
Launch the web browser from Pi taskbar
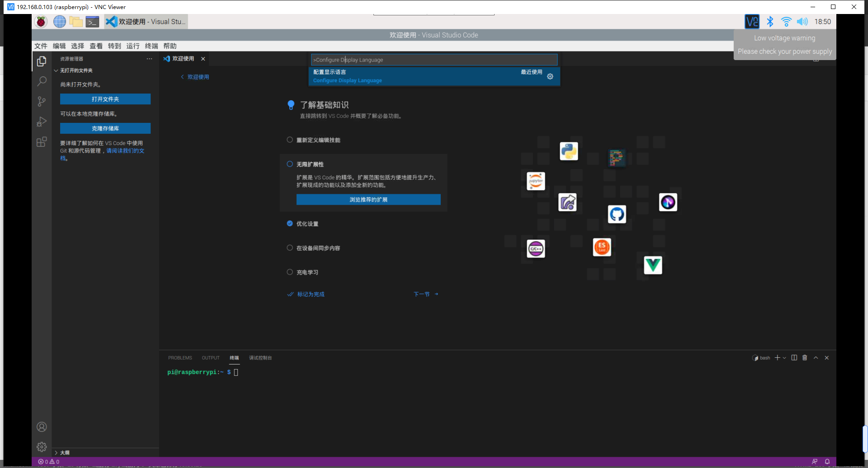59,21
